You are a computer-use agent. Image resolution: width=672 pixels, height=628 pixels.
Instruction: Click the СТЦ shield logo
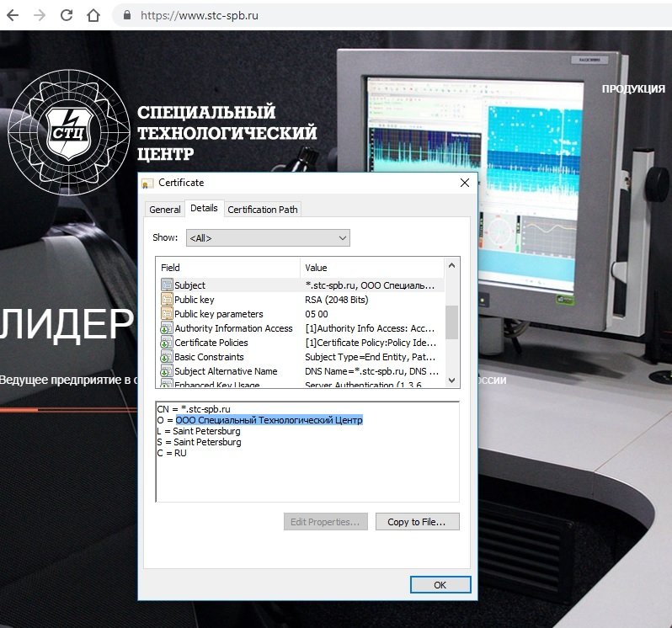69,132
